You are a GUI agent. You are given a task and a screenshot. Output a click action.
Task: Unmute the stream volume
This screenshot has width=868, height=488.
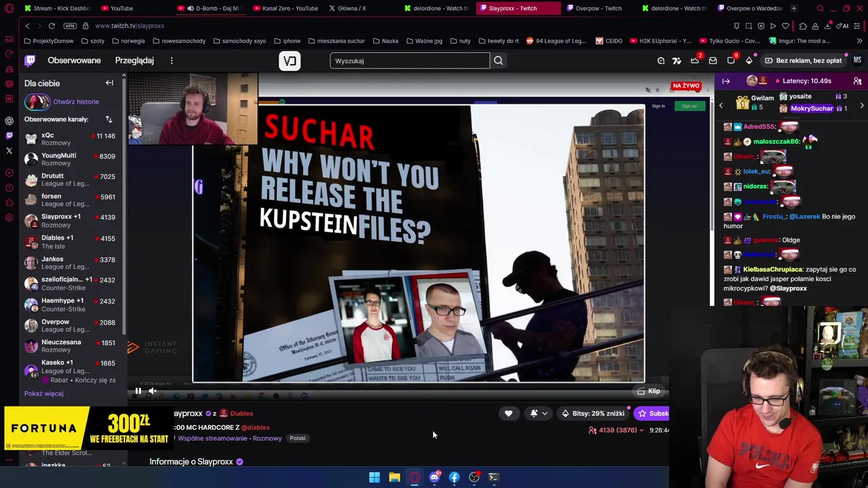tap(153, 390)
